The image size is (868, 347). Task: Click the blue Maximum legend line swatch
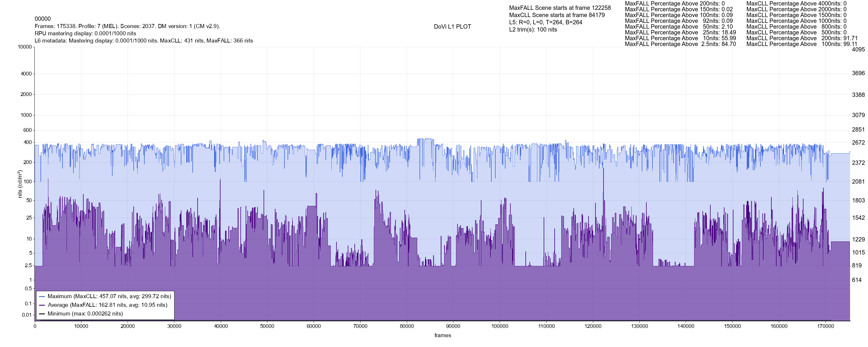point(42,296)
